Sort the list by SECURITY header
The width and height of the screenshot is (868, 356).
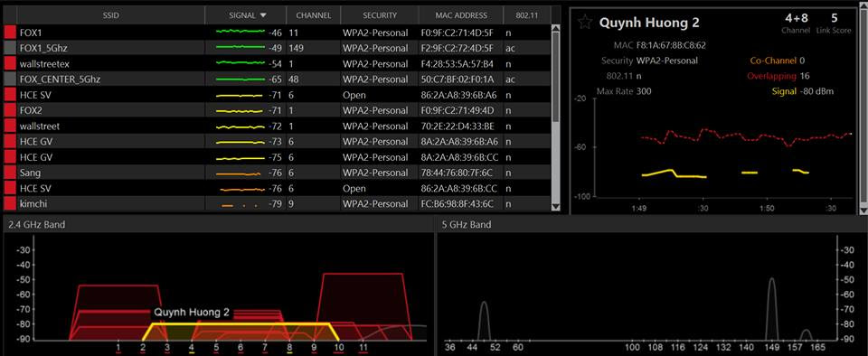pyautogui.click(x=380, y=15)
